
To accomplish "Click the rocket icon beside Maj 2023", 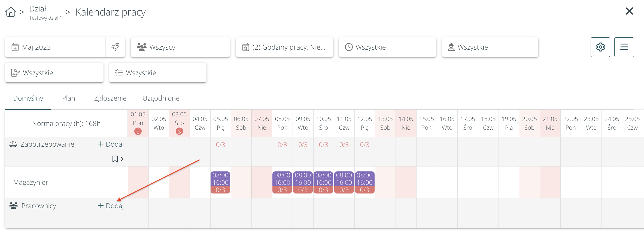I will tap(115, 47).
